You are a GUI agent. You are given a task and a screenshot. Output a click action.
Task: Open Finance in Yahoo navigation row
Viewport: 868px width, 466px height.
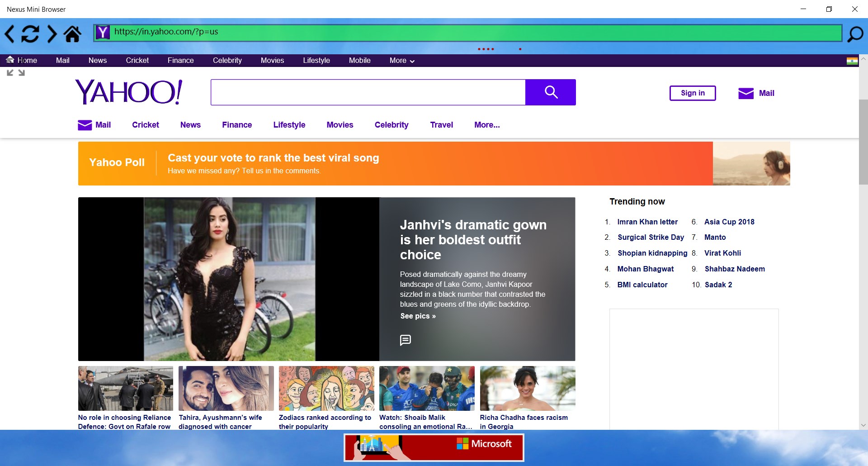coord(237,125)
